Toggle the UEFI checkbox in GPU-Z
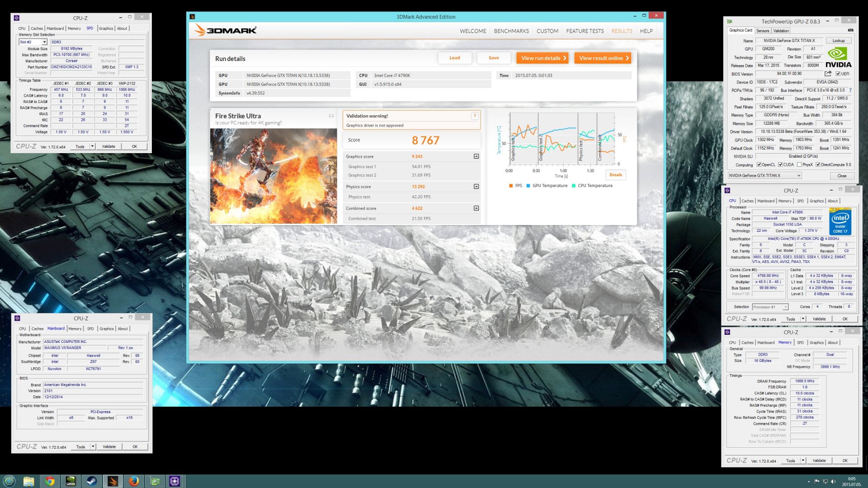The image size is (868, 488). point(838,74)
